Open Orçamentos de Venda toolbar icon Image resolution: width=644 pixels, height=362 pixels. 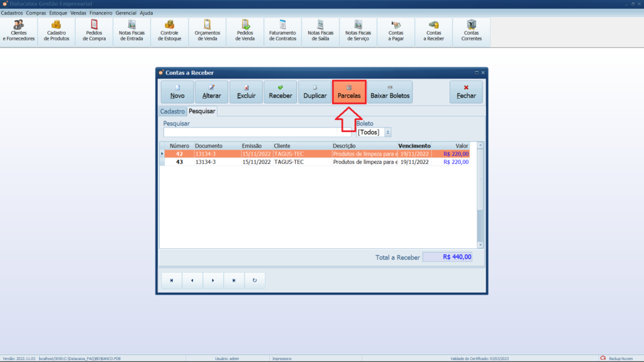pyautogui.click(x=207, y=31)
